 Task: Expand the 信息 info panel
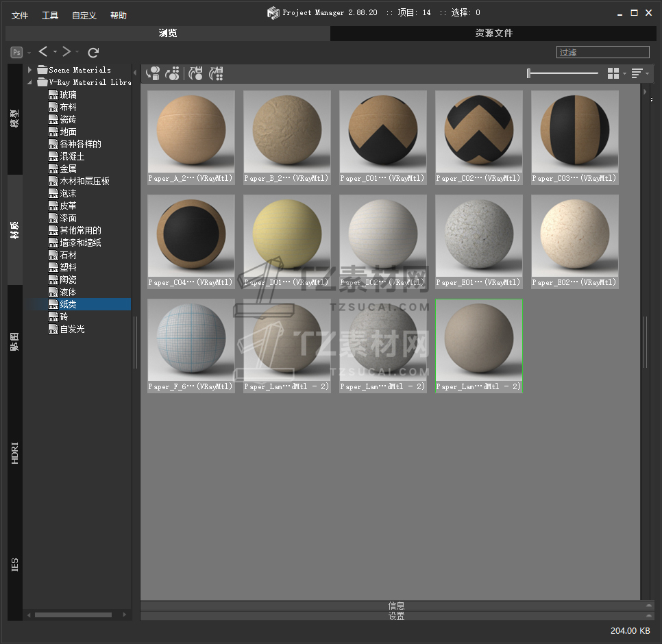pos(396,606)
